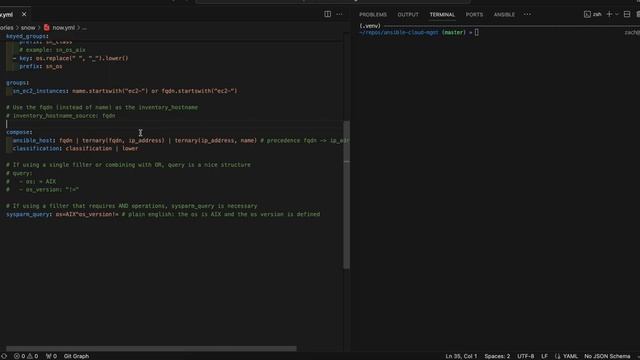Change indentation via 'Spaces: 2'
This screenshot has width=640, height=360.
coord(497,356)
